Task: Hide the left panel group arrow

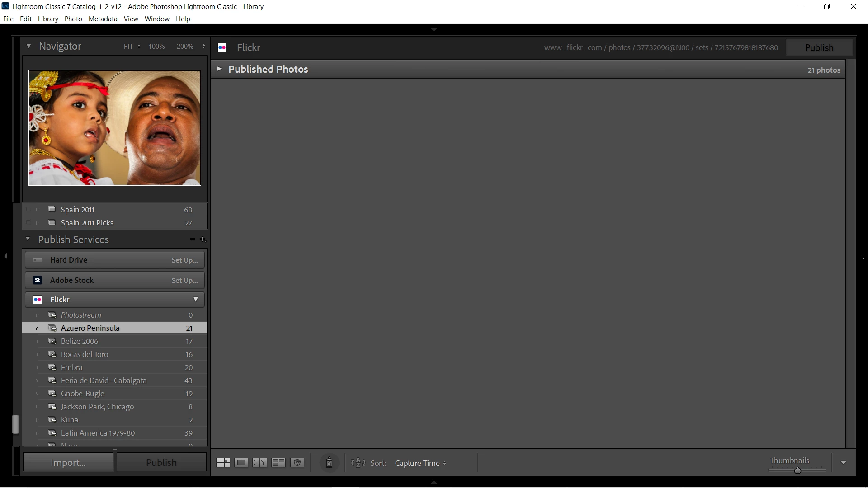Action: click(6, 256)
